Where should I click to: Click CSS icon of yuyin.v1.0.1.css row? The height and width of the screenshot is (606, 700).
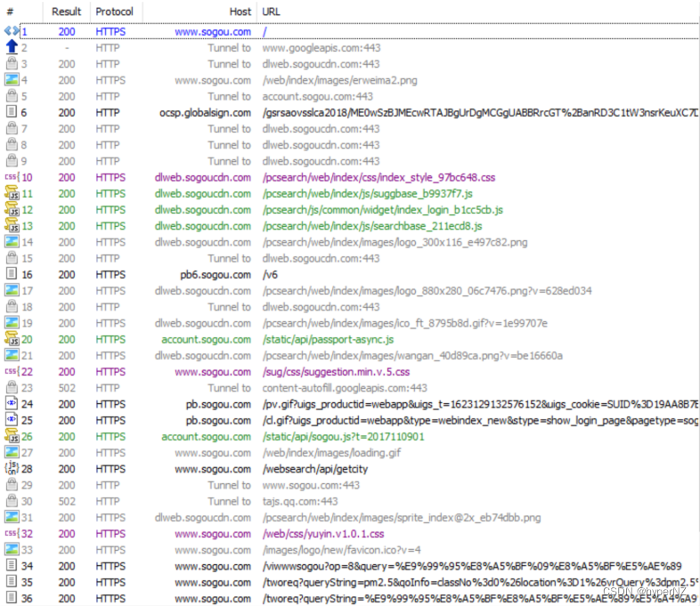(x=12, y=533)
